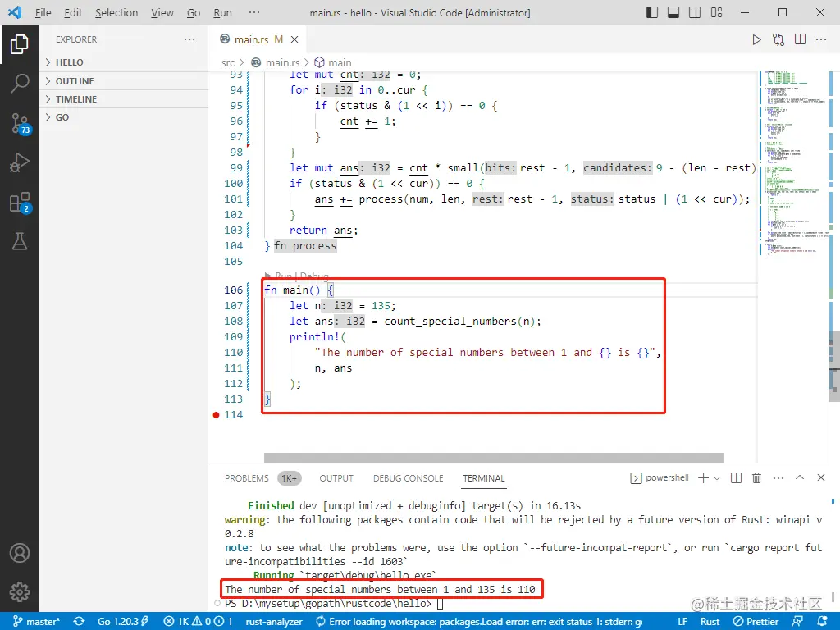Select the TERMINAL panel tab
The image size is (840, 630).
(484, 478)
